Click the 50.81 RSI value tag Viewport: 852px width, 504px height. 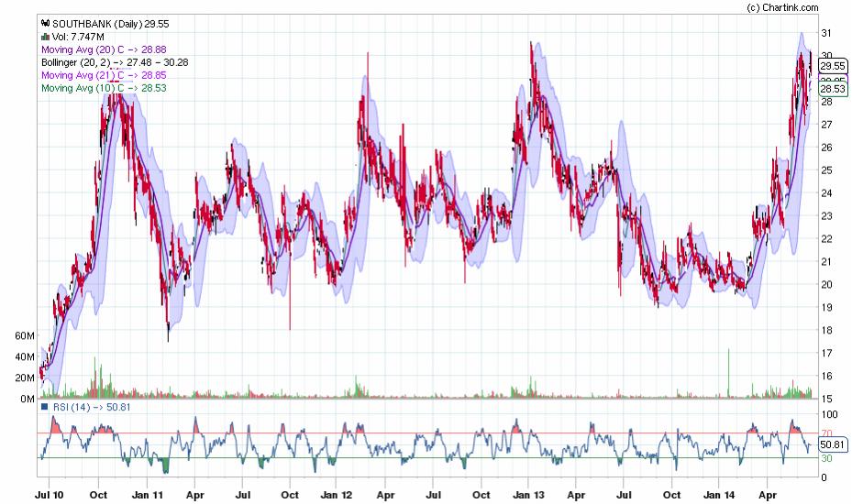(833, 444)
